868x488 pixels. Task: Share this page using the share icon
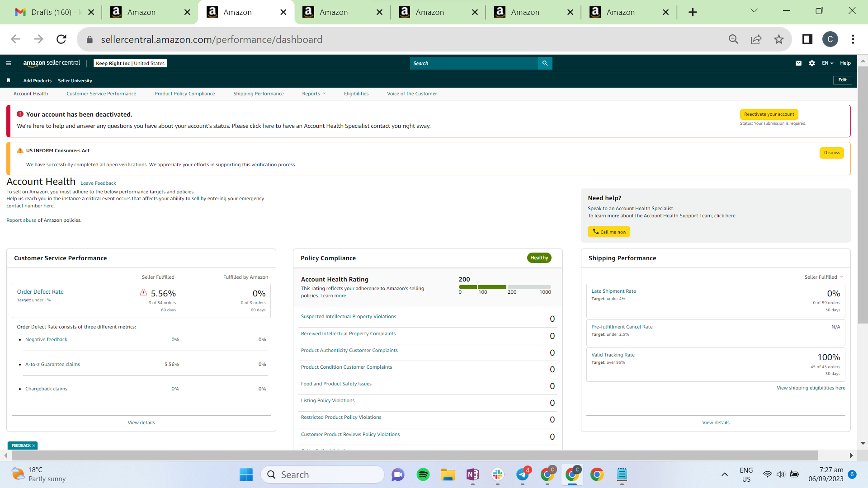[756, 39]
